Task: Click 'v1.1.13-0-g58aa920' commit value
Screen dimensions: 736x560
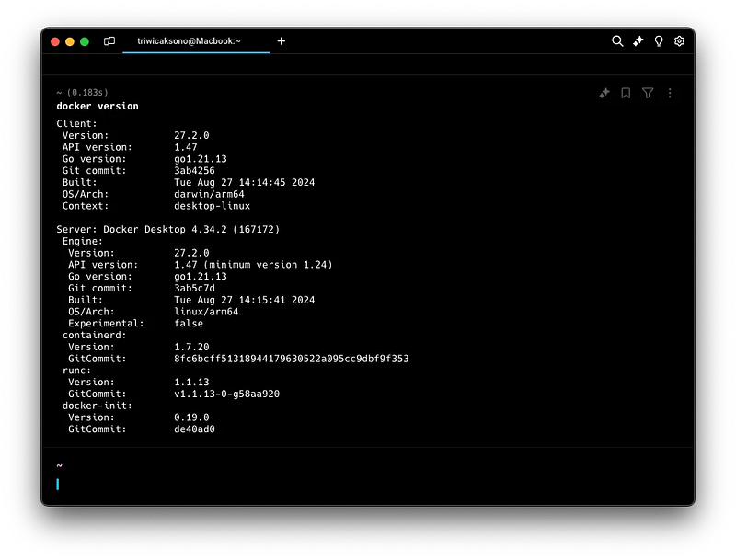Action: coord(226,394)
